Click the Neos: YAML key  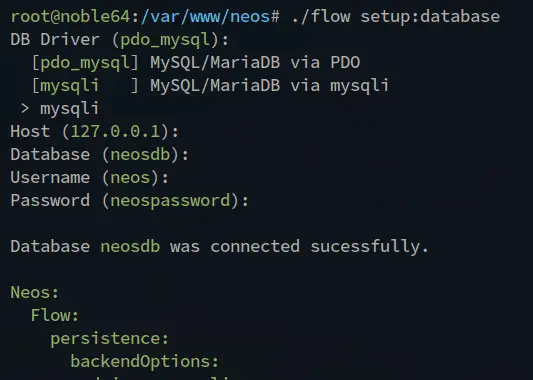[35, 293]
